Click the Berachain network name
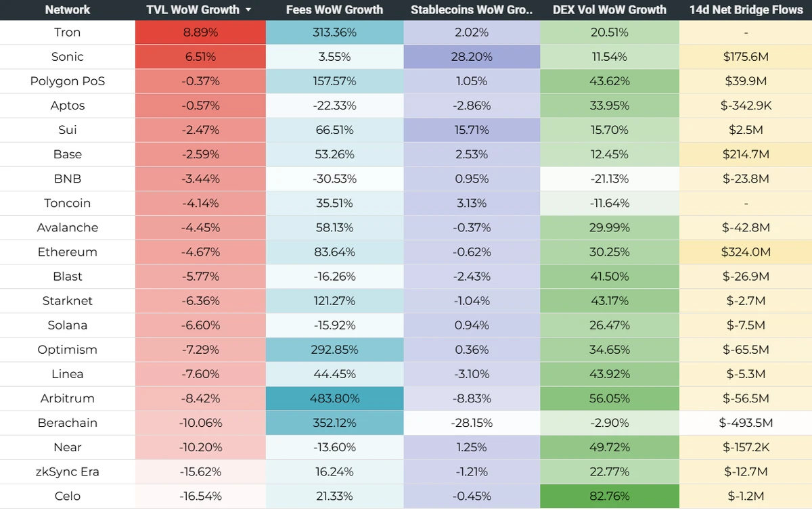Screen dimensions: 812x510 [68, 423]
